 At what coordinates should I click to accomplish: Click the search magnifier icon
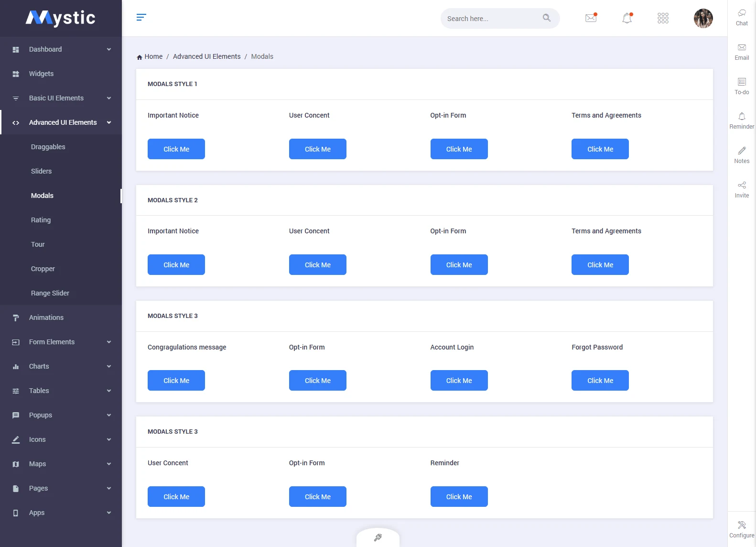(547, 18)
